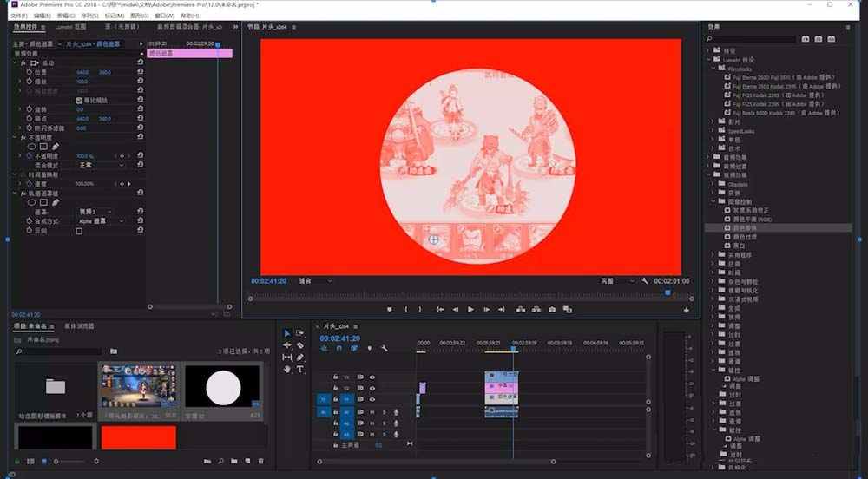
Task: Switch to Lumetri 范围 tab
Action: (x=71, y=27)
